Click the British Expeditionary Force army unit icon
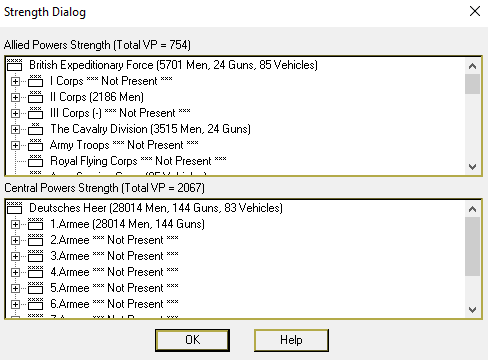The height and width of the screenshot is (360, 488). pyautogui.click(x=14, y=65)
